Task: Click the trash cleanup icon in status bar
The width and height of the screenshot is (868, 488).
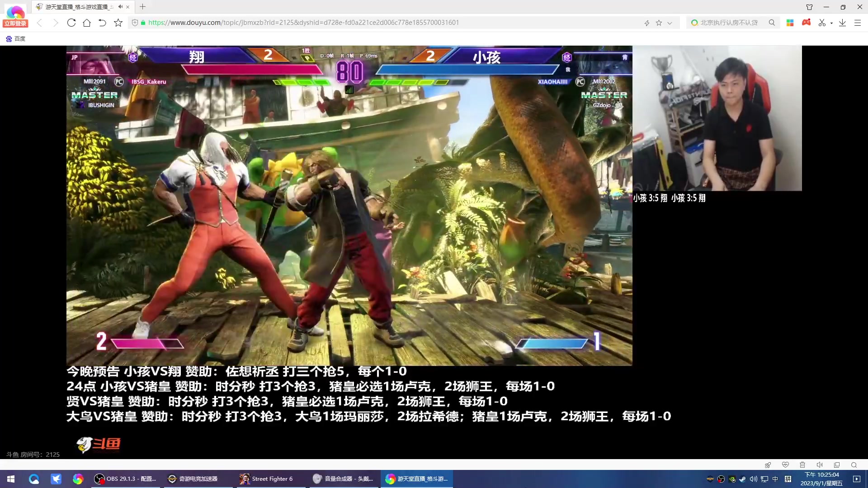Action: [802, 465]
